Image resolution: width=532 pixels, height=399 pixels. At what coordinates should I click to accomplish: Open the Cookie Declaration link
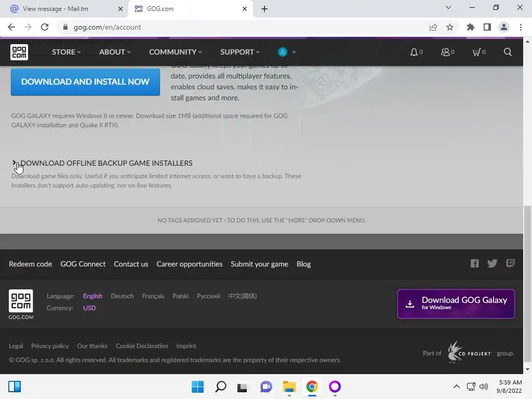coord(142,345)
